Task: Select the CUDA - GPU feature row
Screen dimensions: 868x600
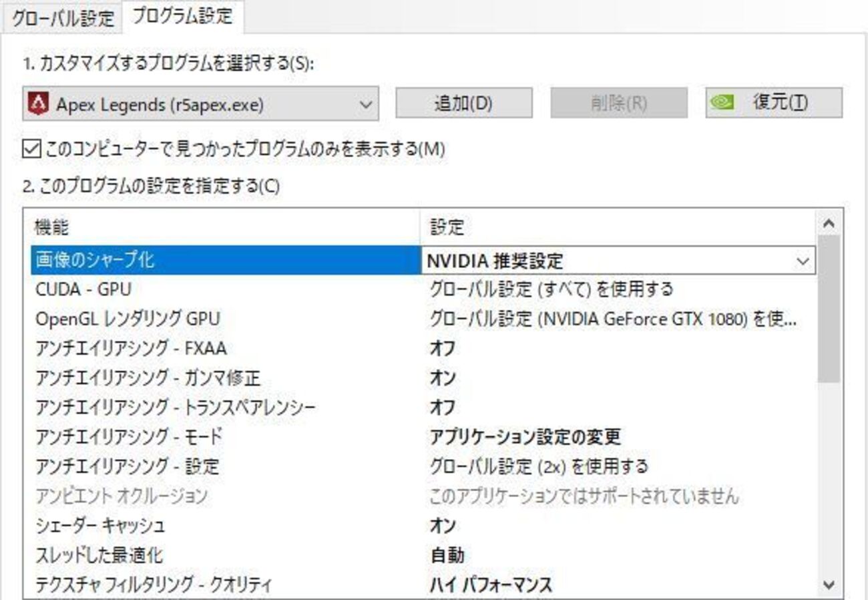Action: [423, 289]
